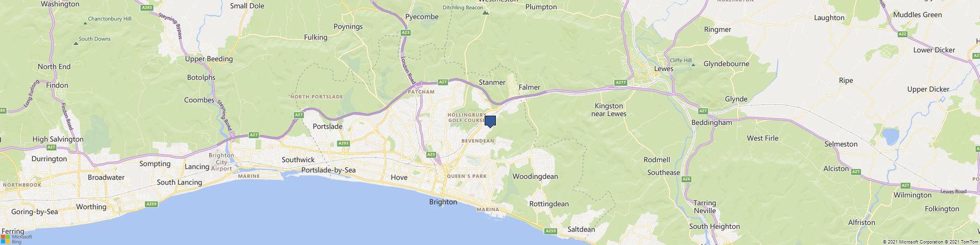Screen dimensions: 980x245
Task: Click the Ditchling Beacon peak icon
Action: pos(485,13)
